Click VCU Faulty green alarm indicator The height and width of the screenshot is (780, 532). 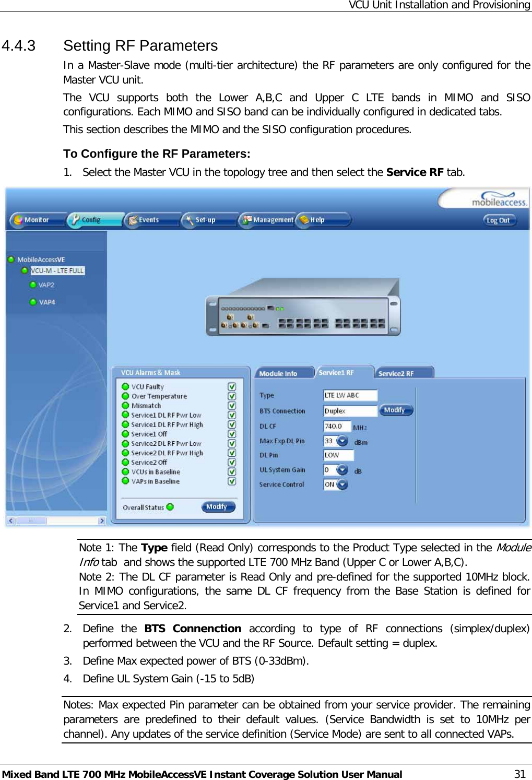[x=125, y=386]
